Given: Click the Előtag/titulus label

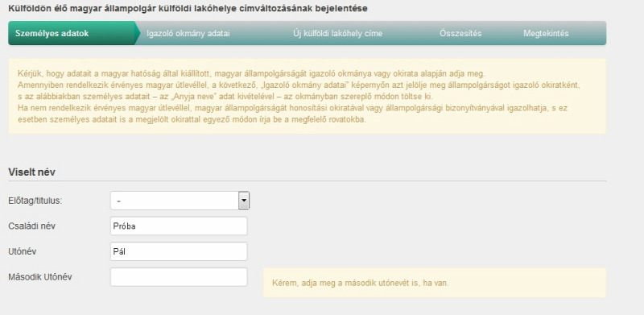Looking at the screenshot, I should 35,201.
